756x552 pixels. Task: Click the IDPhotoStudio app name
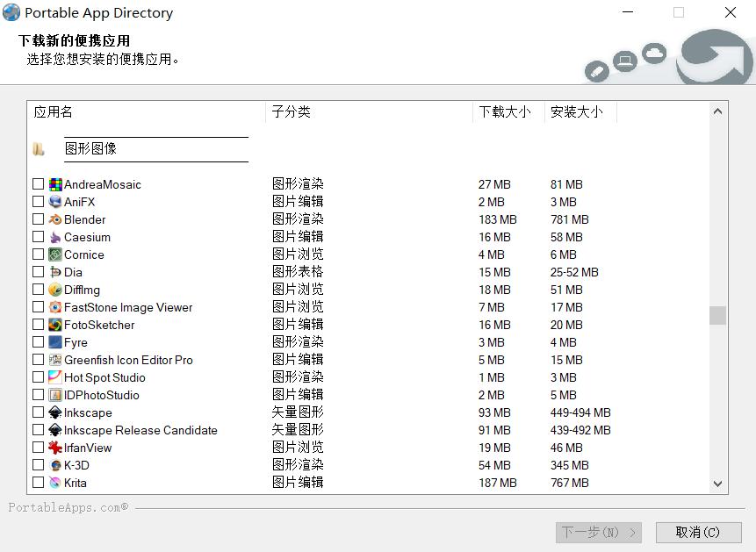tap(102, 395)
